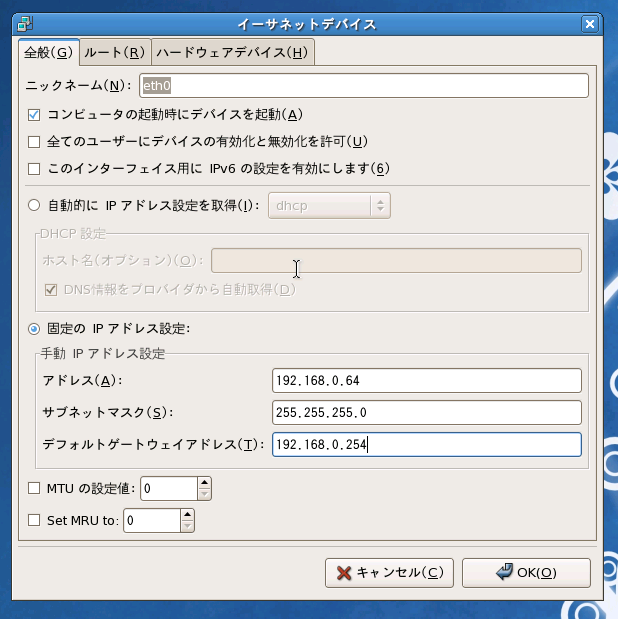The image size is (618, 619).
Task: Click the キャンセル(C) button
Action: pyautogui.click(x=389, y=572)
